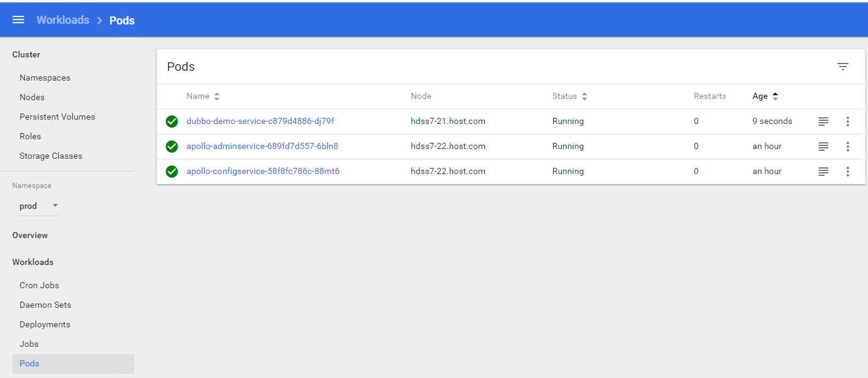Screen dimensions: 868x378
Task: Open logs icon for apollo-adminservice pod
Action: click(823, 147)
